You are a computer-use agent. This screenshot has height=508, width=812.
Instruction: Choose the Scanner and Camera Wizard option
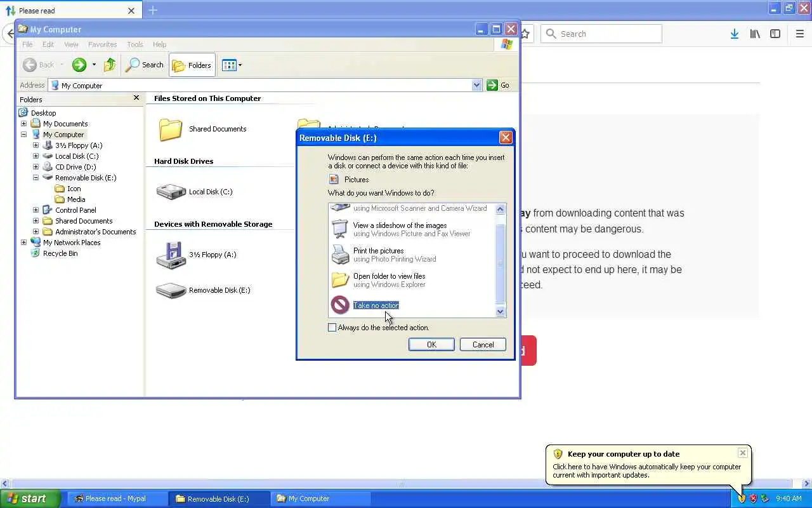coord(411,208)
